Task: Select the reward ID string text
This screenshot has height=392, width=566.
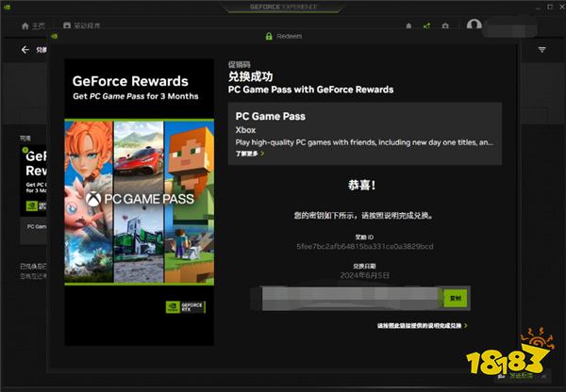Action: 364,246
